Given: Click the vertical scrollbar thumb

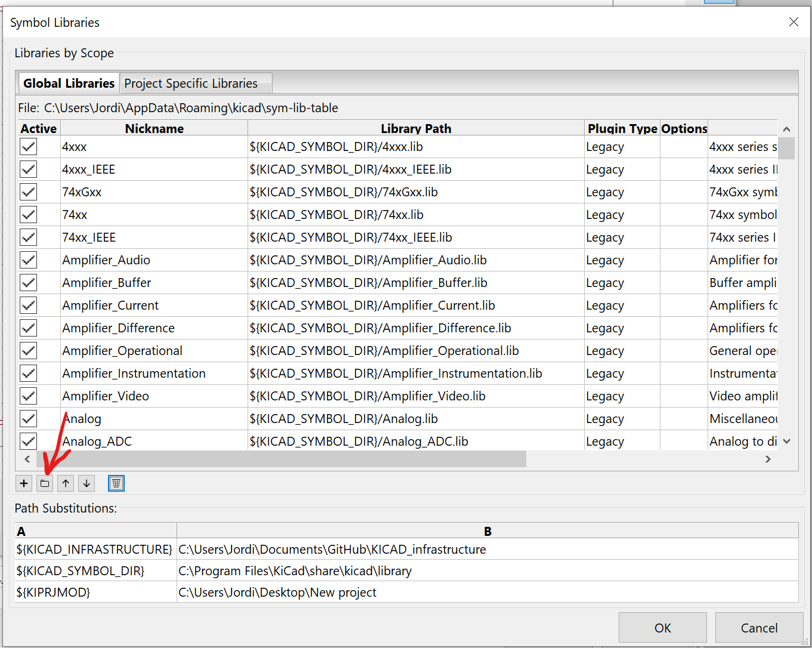Looking at the screenshot, I should [x=786, y=148].
